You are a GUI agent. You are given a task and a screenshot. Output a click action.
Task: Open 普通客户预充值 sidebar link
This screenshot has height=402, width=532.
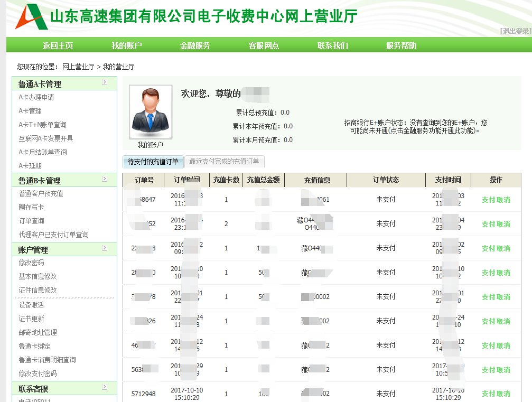[41, 194]
